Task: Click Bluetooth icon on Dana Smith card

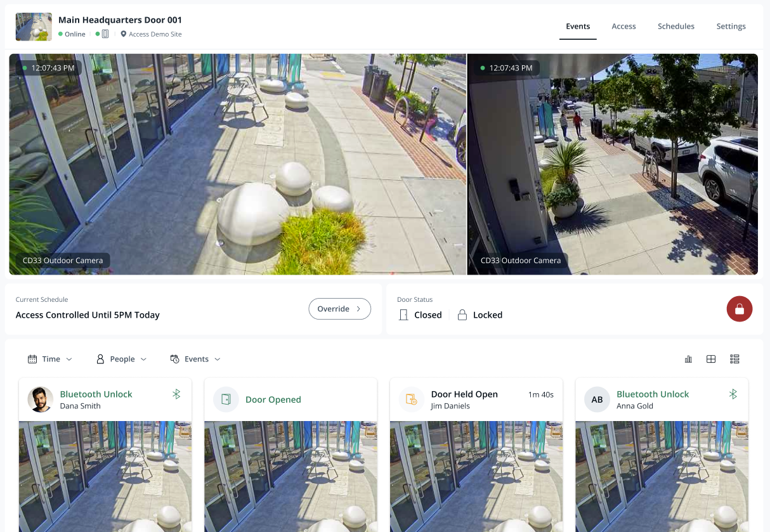Action: [x=176, y=394]
